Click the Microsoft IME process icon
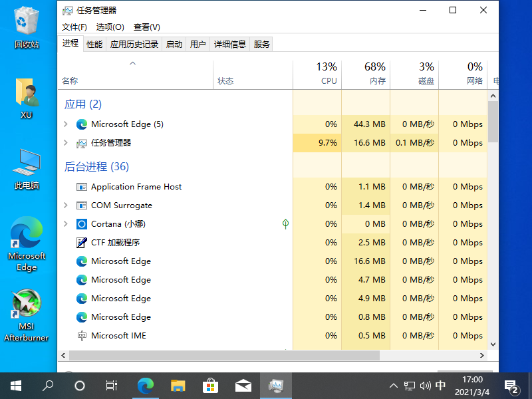This screenshot has width=532, height=399. (82, 336)
